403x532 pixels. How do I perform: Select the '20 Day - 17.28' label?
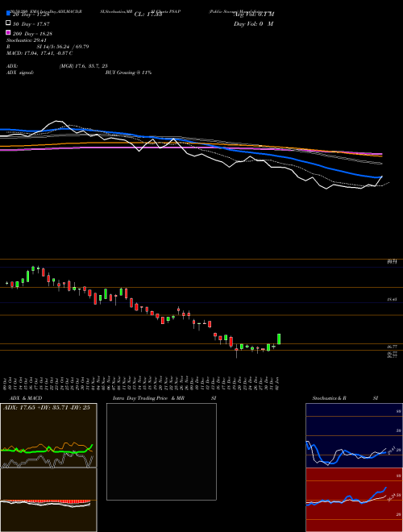coord(31,15)
